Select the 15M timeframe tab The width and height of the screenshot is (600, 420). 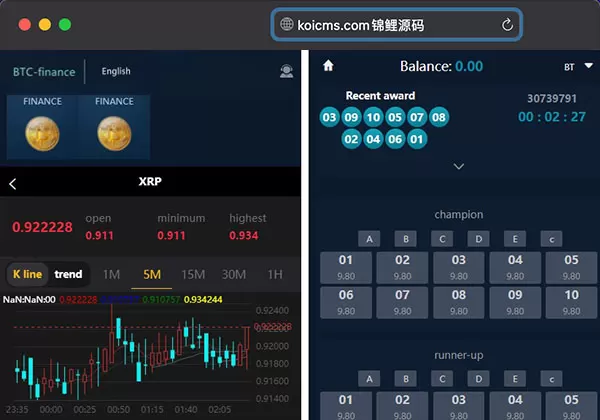[x=193, y=274]
